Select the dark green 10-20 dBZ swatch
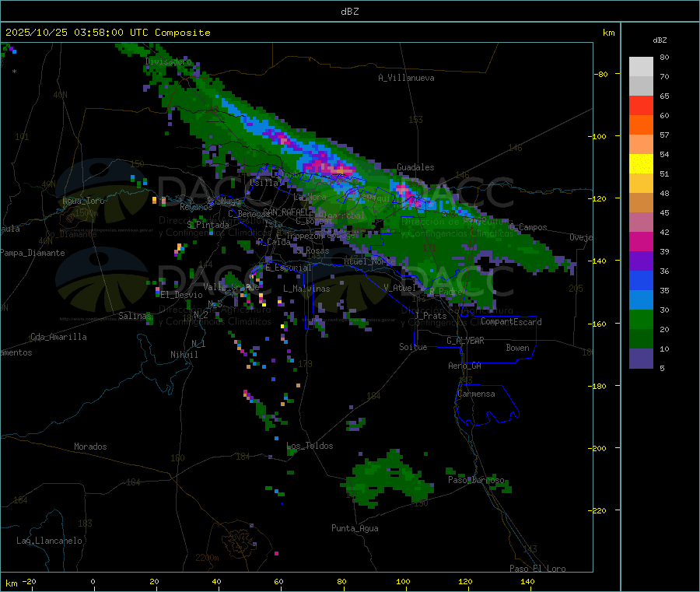The width and height of the screenshot is (700, 592). [641, 339]
